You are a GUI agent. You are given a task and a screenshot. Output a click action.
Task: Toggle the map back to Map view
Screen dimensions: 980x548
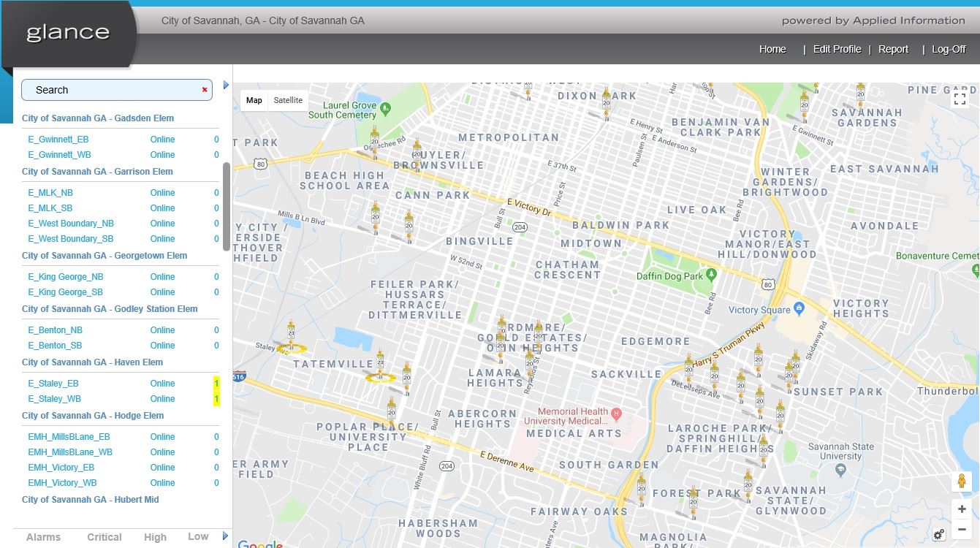(x=254, y=100)
